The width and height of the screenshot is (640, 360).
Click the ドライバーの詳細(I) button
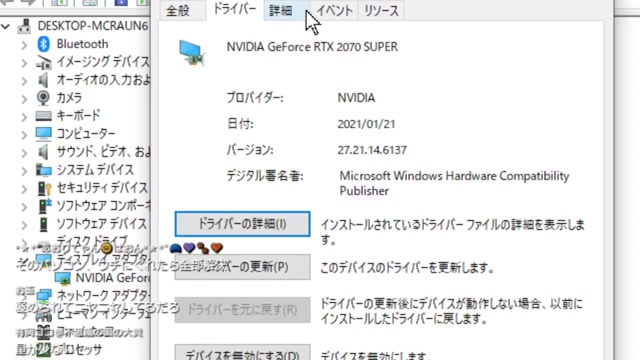(x=242, y=224)
